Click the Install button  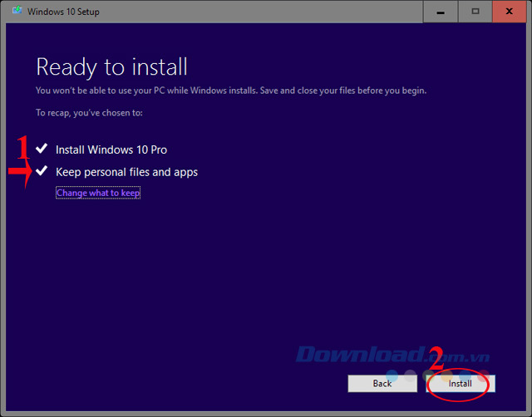click(461, 384)
